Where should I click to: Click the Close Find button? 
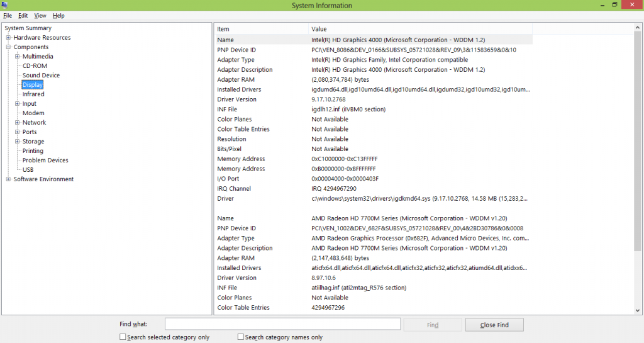494,325
